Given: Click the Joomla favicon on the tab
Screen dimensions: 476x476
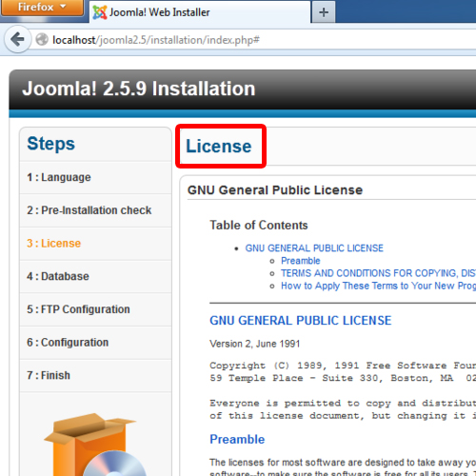Looking at the screenshot, I should (x=100, y=12).
